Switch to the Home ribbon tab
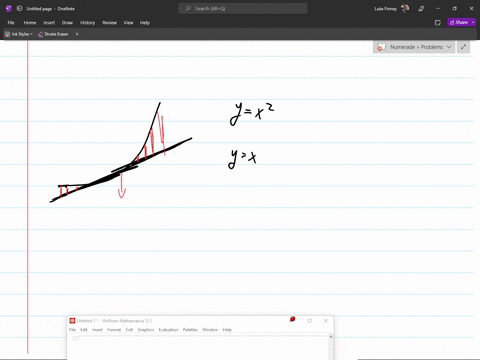Screen dimensions: 480x360 (x=30, y=23)
